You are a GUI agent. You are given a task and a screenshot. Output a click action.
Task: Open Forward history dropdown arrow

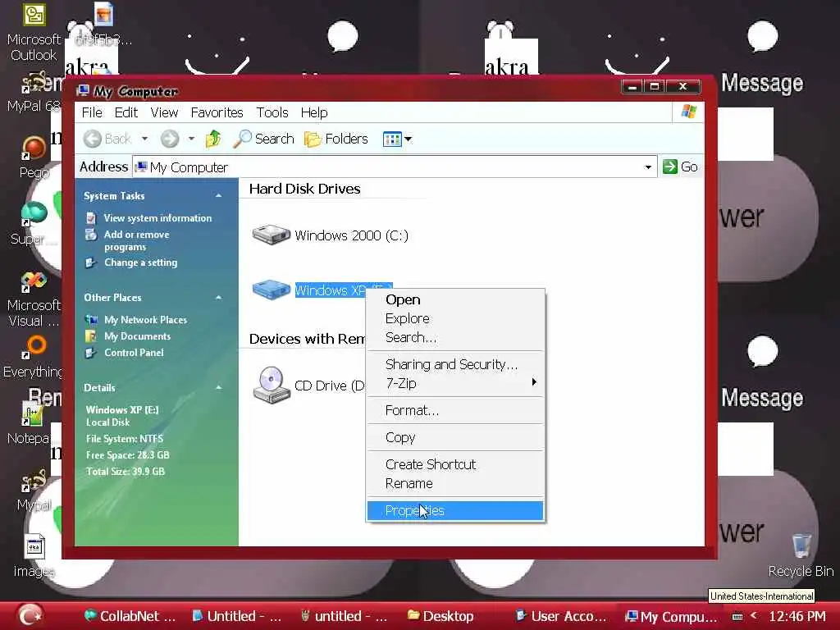(191, 139)
